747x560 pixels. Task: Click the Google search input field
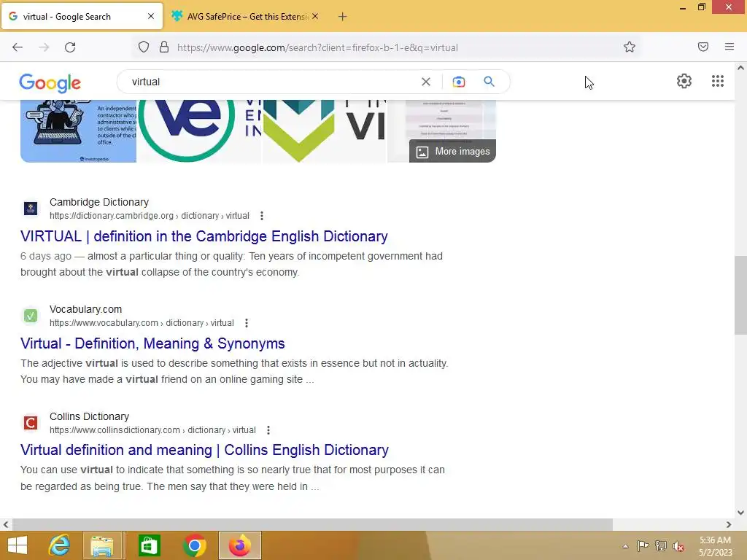pyautogui.click(x=274, y=82)
